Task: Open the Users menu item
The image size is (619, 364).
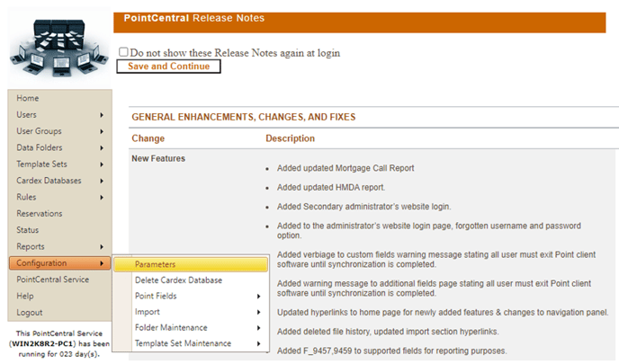Action: pos(26,115)
